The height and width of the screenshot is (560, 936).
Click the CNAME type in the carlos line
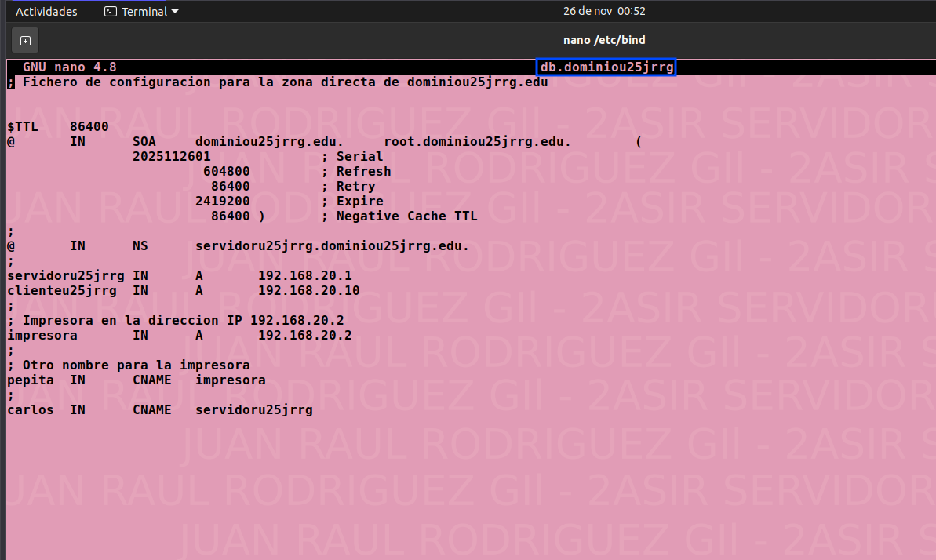[x=152, y=410]
